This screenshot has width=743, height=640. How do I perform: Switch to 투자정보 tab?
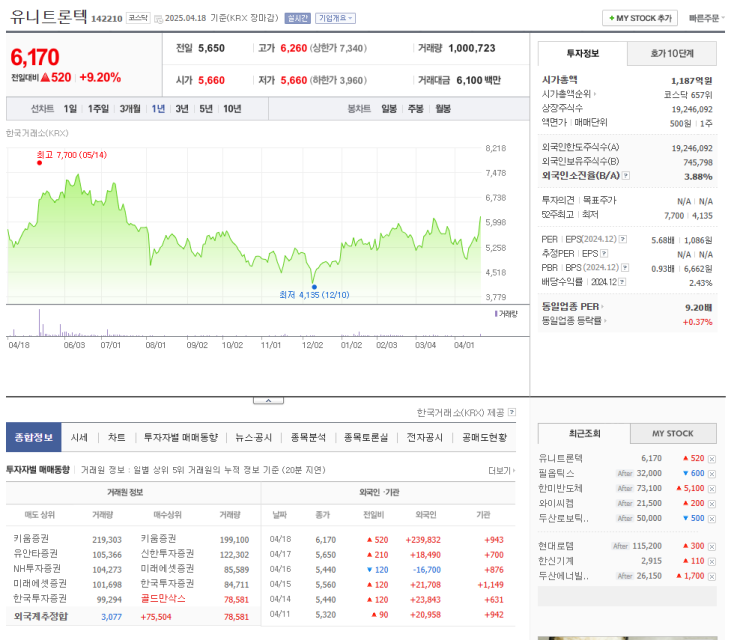pos(582,54)
